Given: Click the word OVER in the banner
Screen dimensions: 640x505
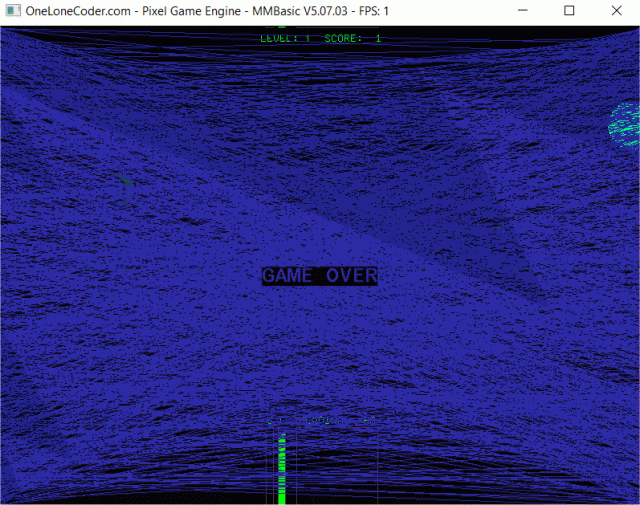Looking at the screenshot, I should coord(352,275).
